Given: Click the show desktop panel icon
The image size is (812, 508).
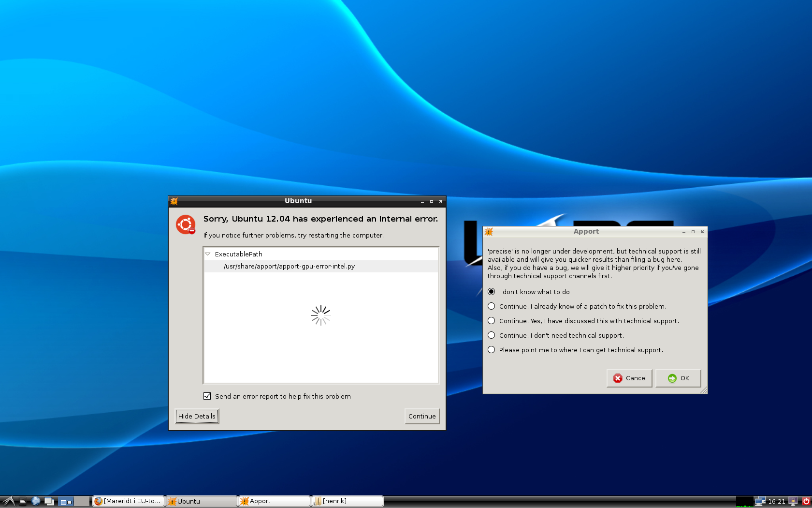Looking at the screenshot, I should click(x=49, y=502).
